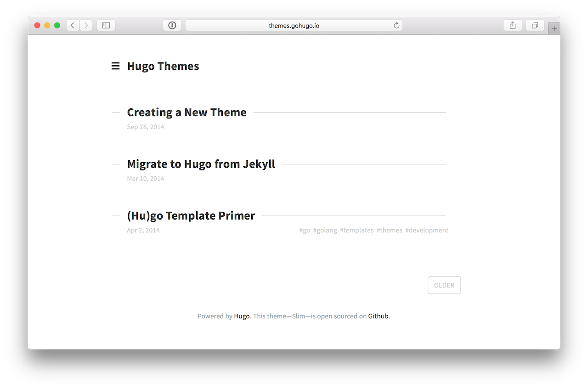
Task: Add a new tab with plus button
Action: click(x=554, y=28)
